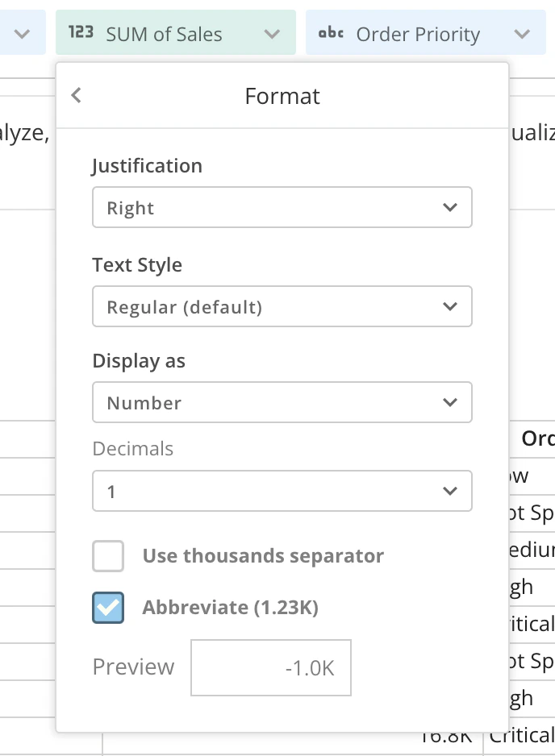Open the Decimals dropdown
This screenshot has width=555, height=756.
[x=282, y=491]
